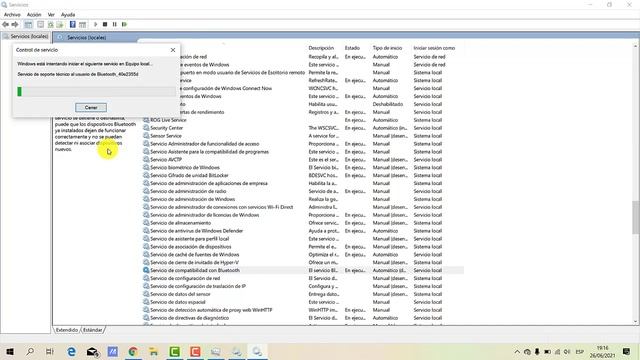Sort by the Estado column header
The height and width of the screenshot is (360, 640).
coord(352,48)
